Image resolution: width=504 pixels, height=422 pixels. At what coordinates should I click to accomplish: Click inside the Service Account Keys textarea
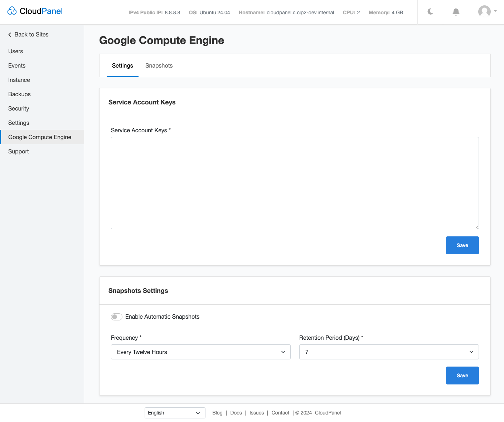[x=295, y=183]
